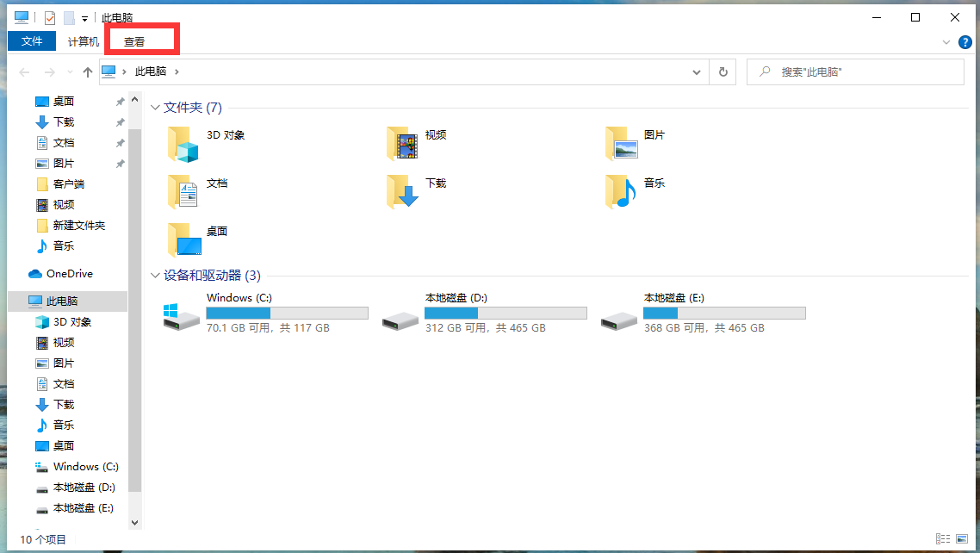Click the new folder icon in title bar

(x=69, y=17)
